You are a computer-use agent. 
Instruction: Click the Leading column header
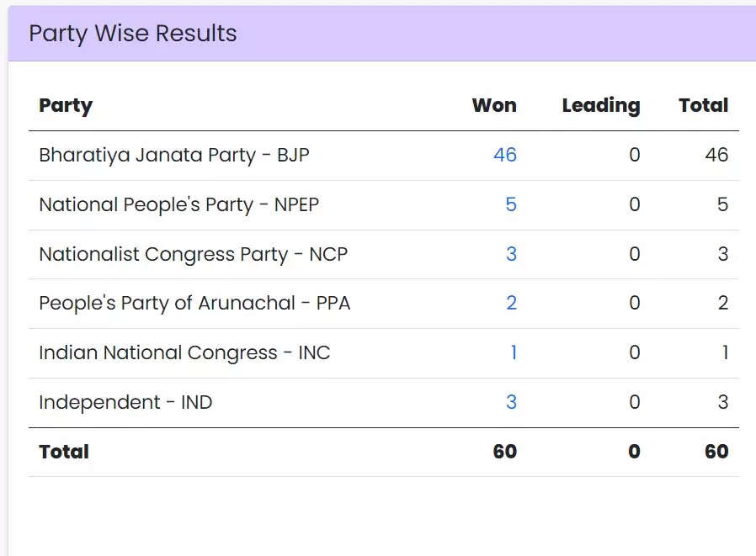[600, 106]
